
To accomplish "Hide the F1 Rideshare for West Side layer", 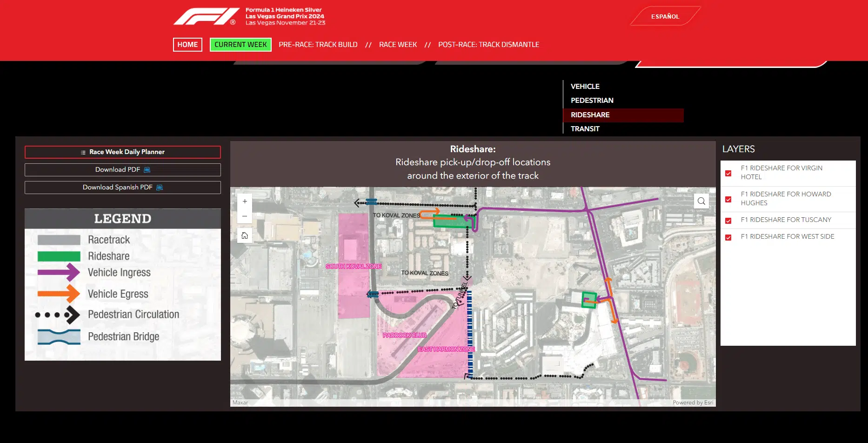I will coord(728,237).
